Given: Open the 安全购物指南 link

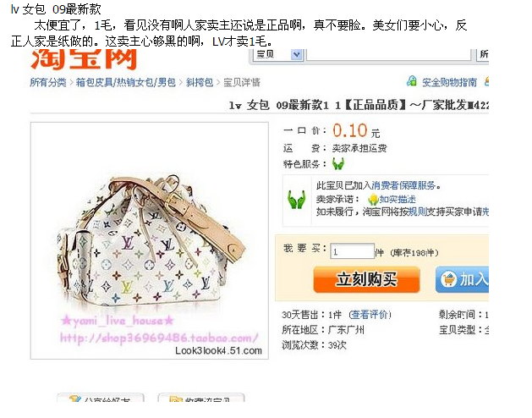Looking at the screenshot, I should point(449,82).
